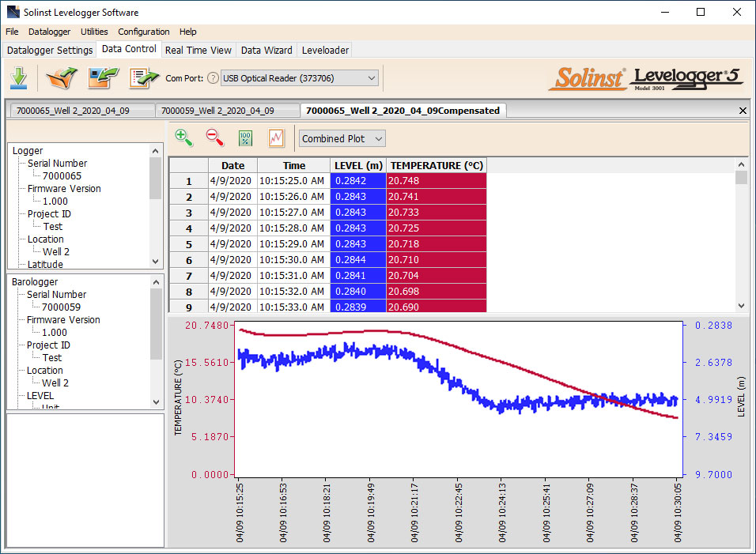Select the red zoom out magnifier icon

[214, 138]
